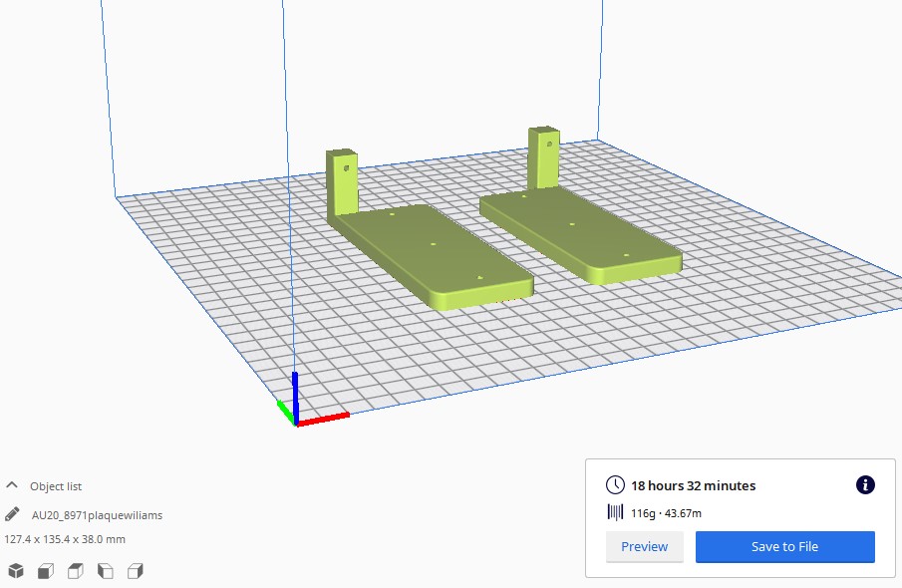Open print time details via the info icon
The height and width of the screenshot is (588, 902).
click(x=865, y=485)
